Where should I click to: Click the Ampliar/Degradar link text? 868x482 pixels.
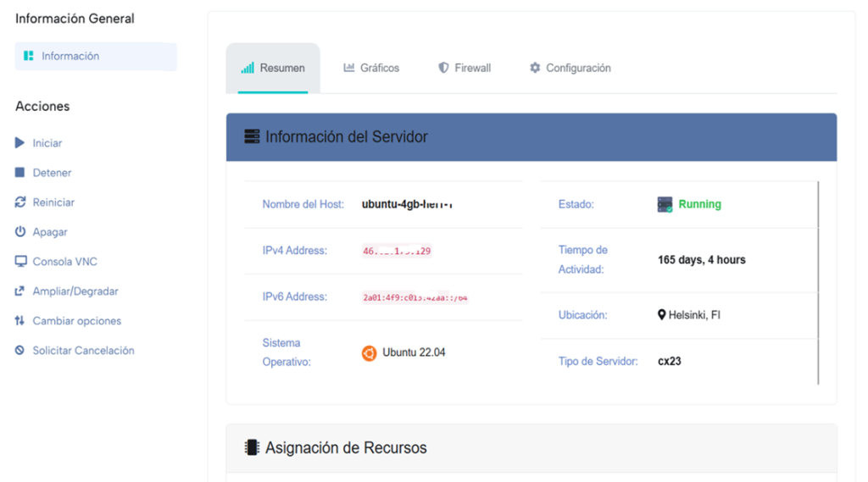click(x=75, y=291)
